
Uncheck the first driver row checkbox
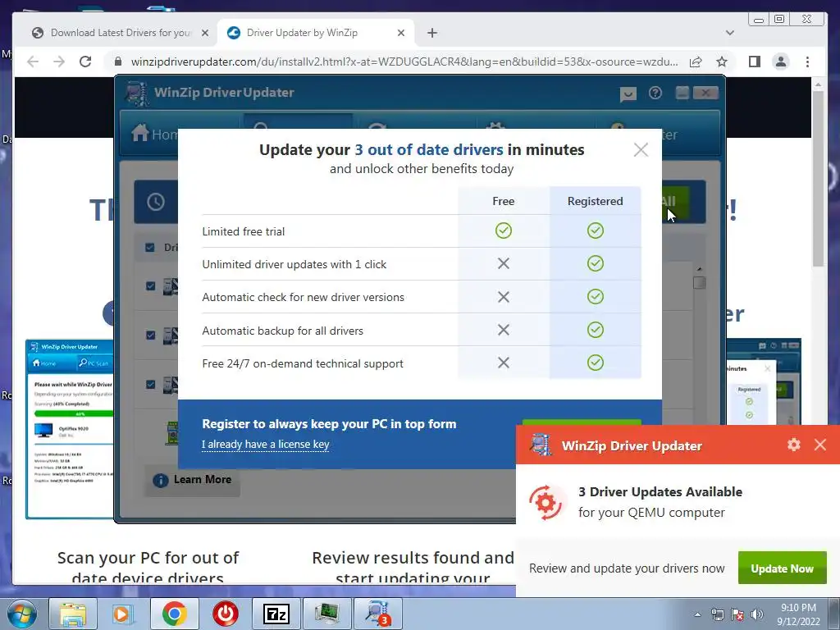pyautogui.click(x=151, y=286)
